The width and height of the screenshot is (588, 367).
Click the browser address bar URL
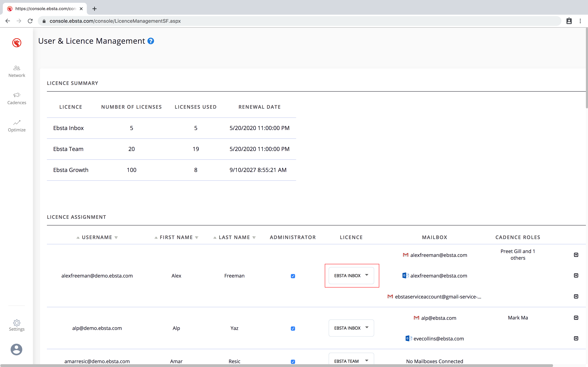point(115,21)
